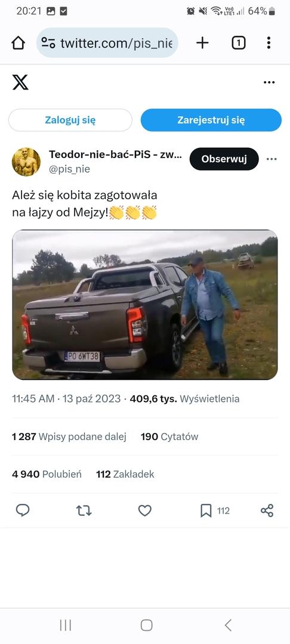Open the browser three-dot overflow menu
This screenshot has height=644, width=290.
pyautogui.click(x=269, y=43)
